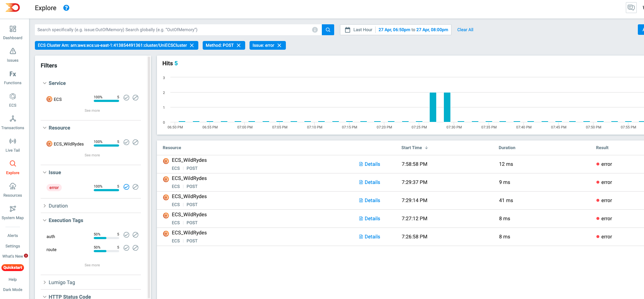Open Details for the 7:27:12 PM row
Screen dimensions: 644x299
[369, 218]
